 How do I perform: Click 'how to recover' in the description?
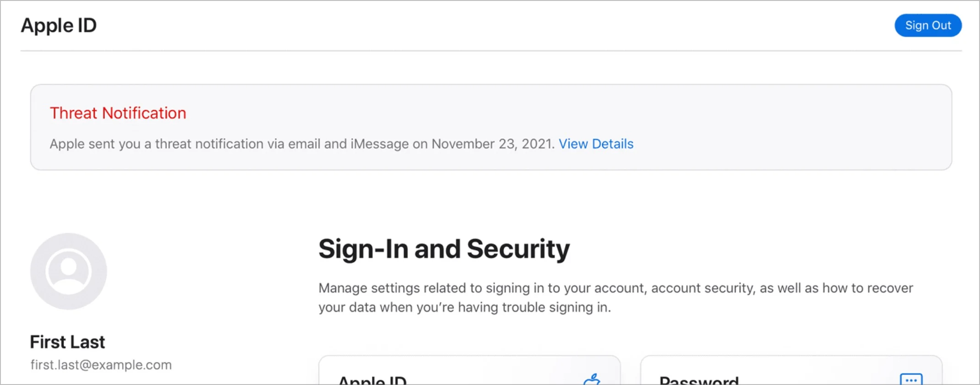pos(867,288)
